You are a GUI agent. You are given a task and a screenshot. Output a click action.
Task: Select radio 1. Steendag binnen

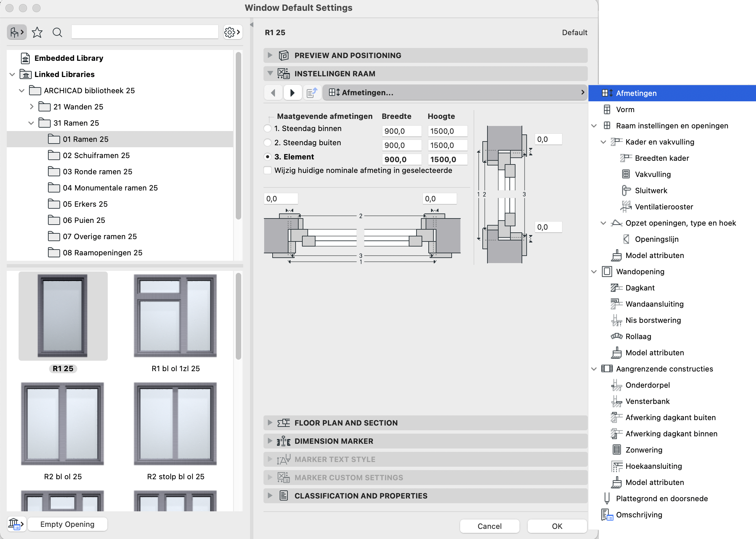268,128
